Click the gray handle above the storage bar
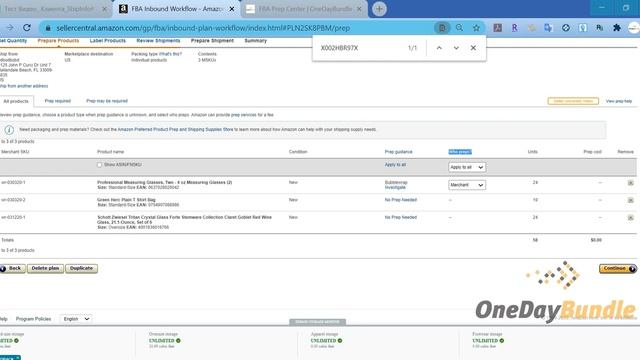 tap(318, 322)
